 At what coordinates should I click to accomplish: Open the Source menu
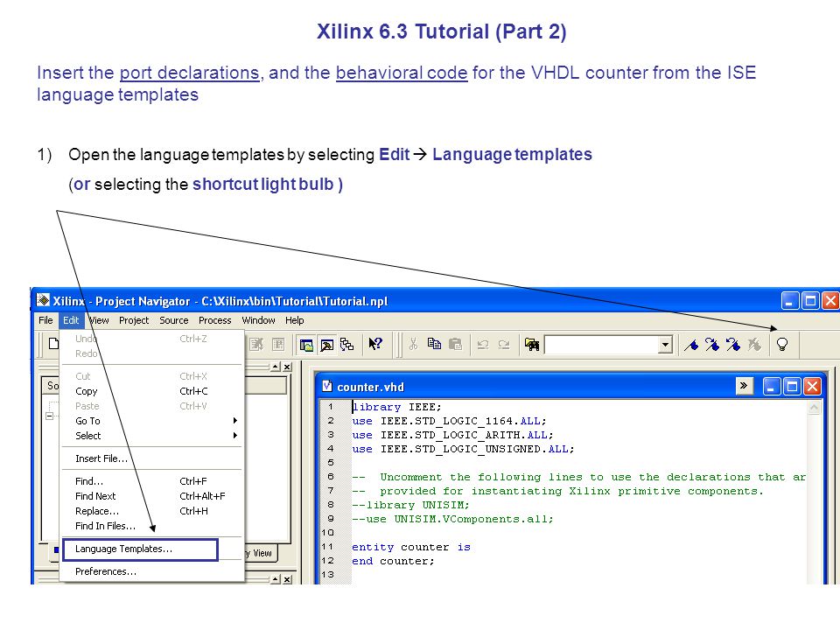pyautogui.click(x=173, y=320)
